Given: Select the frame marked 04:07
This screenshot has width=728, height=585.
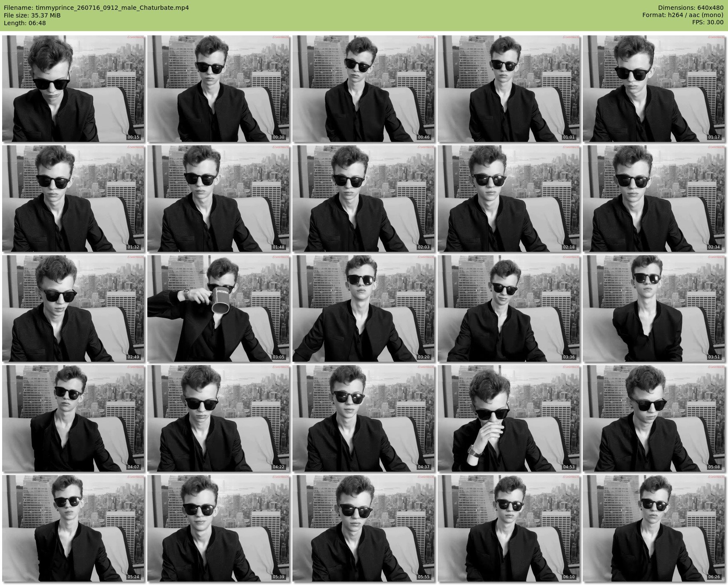Looking at the screenshot, I should pyautogui.click(x=73, y=418).
